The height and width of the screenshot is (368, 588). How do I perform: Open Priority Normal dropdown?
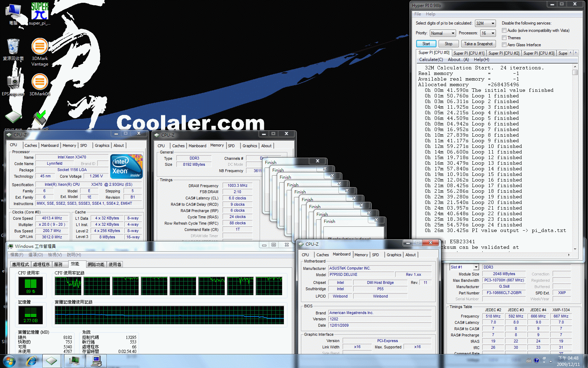(443, 33)
